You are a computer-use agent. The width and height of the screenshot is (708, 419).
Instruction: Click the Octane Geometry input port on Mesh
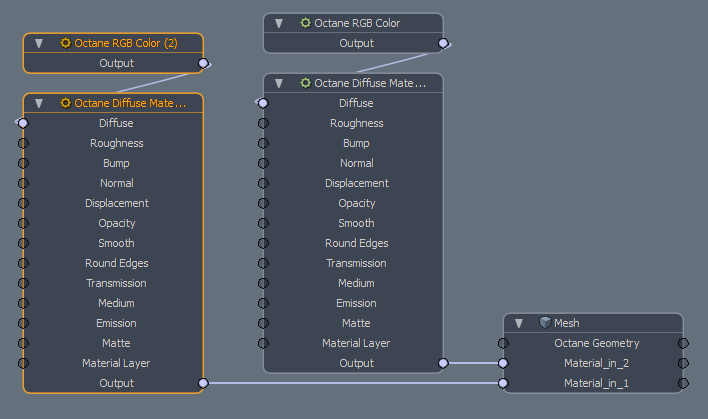tap(503, 343)
